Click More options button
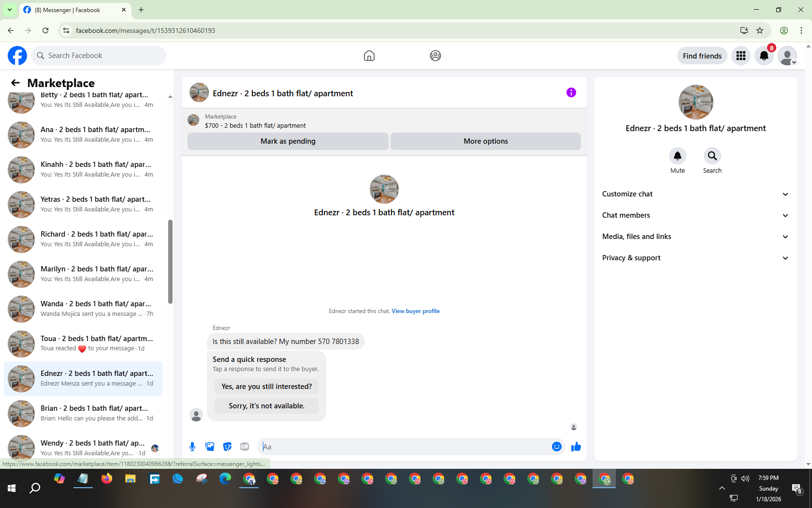Viewport: 812px width, 508px height. pos(486,141)
